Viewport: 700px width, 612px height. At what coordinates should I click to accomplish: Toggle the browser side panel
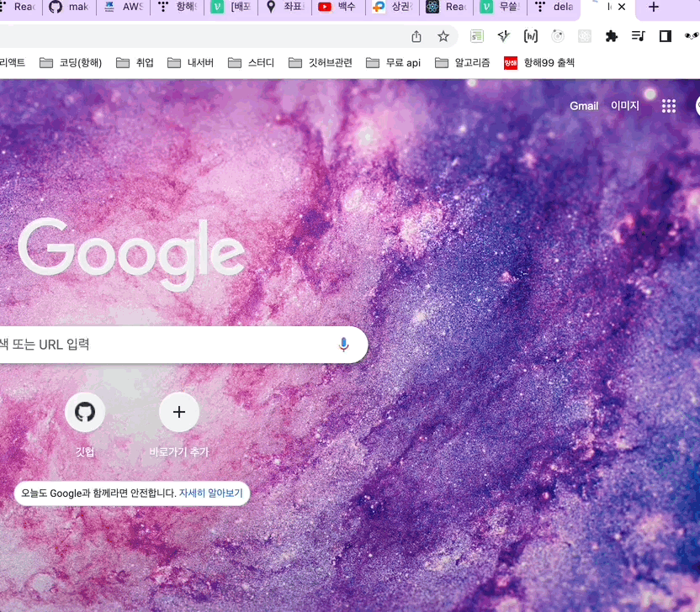click(x=666, y=36)
